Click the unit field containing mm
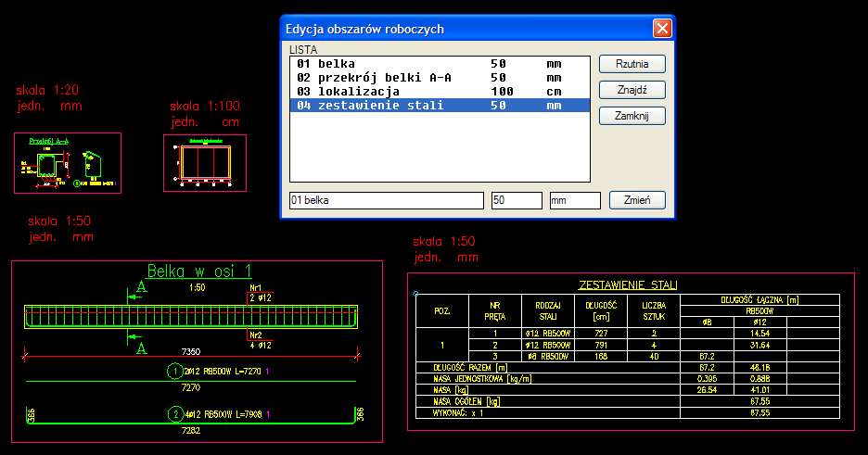This screenshot has height=455, width=868. pyautogui.click(x=575, y=200)
